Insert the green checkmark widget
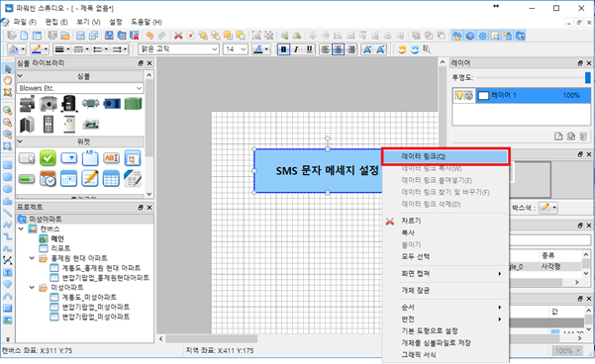Image resolution: width=595 pixels, height=364 pixels. tap(48, 158)
